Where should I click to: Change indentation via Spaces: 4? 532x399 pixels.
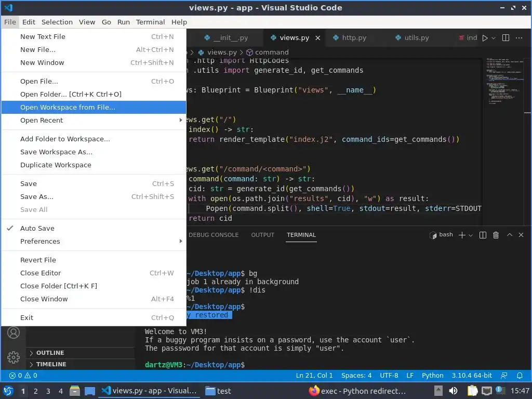click(x=356, y=376)
